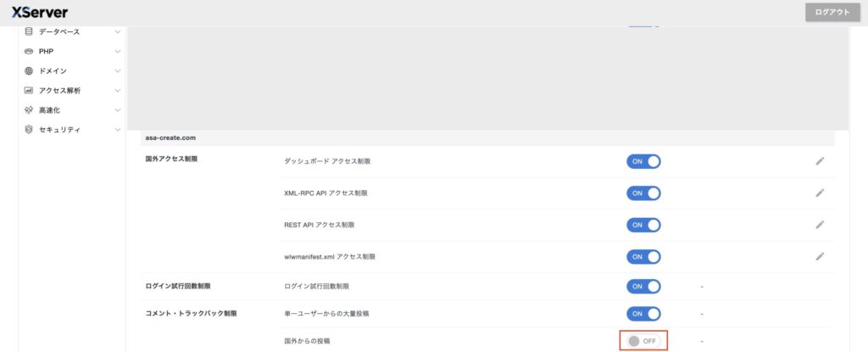Click the security shield icon
This screenshot has width=868, height=352.
point(29,129)
